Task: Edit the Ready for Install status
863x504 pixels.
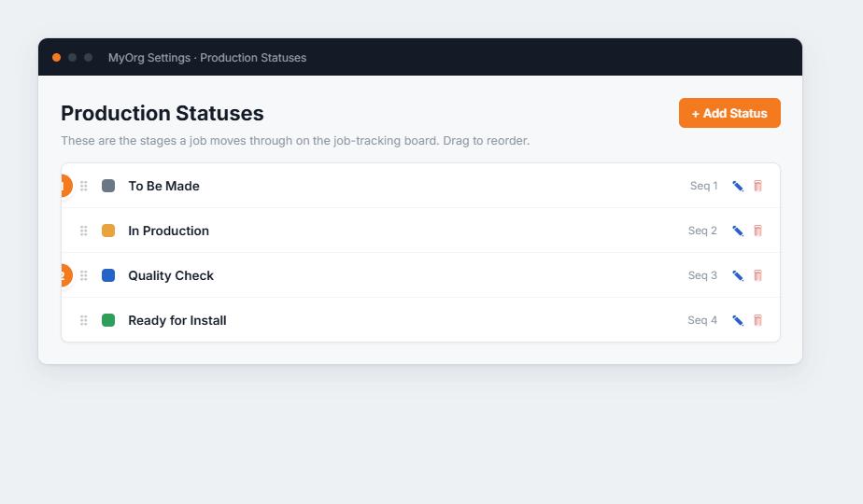Action: 738,320
